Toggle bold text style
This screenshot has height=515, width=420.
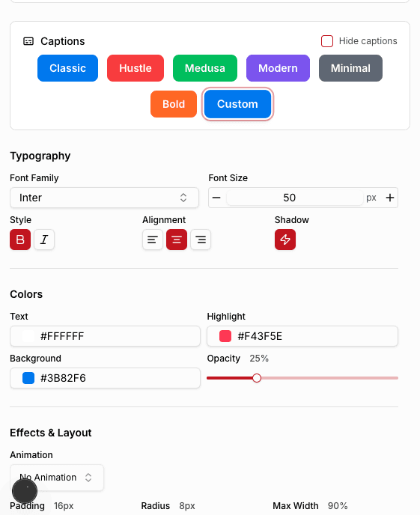click(20, 240)
